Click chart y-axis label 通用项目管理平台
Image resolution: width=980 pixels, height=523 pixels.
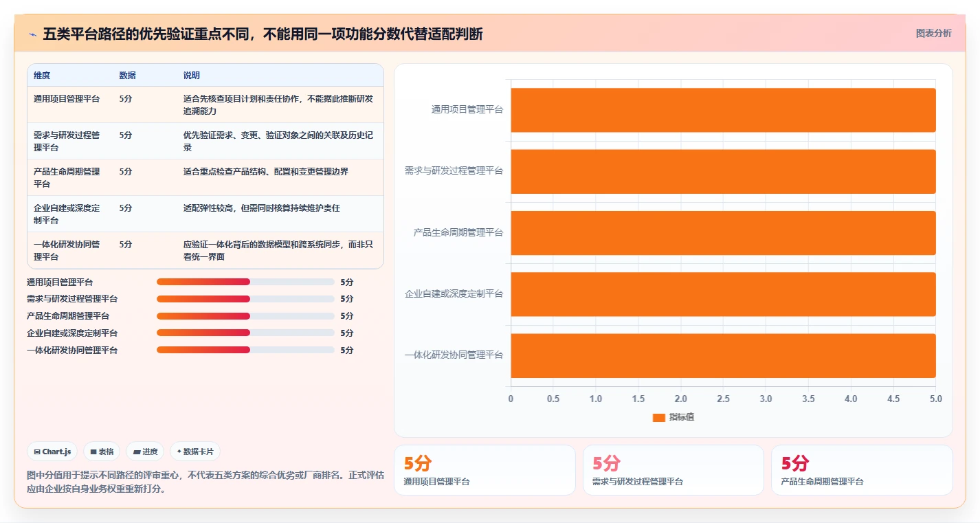(x=467, y=109)
